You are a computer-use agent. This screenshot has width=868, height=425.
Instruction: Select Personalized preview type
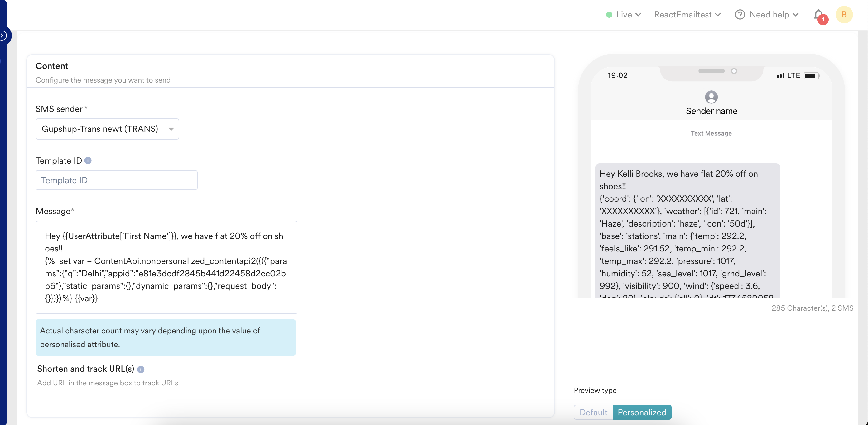coord(642,412)
